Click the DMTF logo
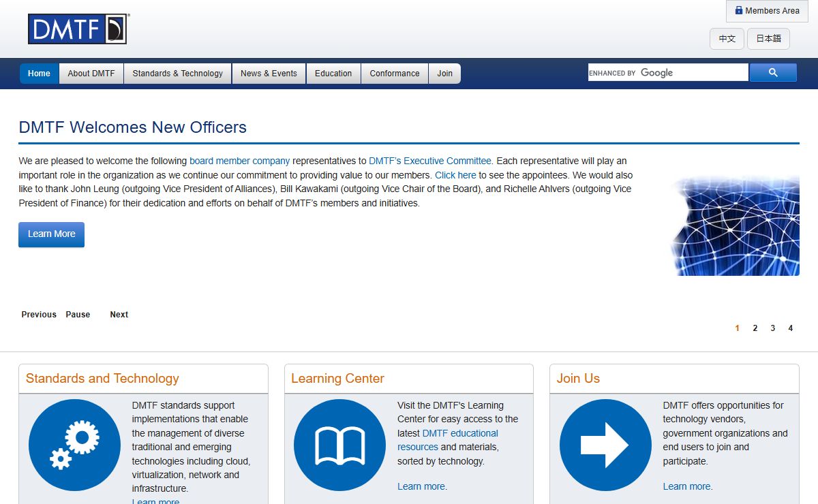The image size is (818, 504). (x=78, y=29)
